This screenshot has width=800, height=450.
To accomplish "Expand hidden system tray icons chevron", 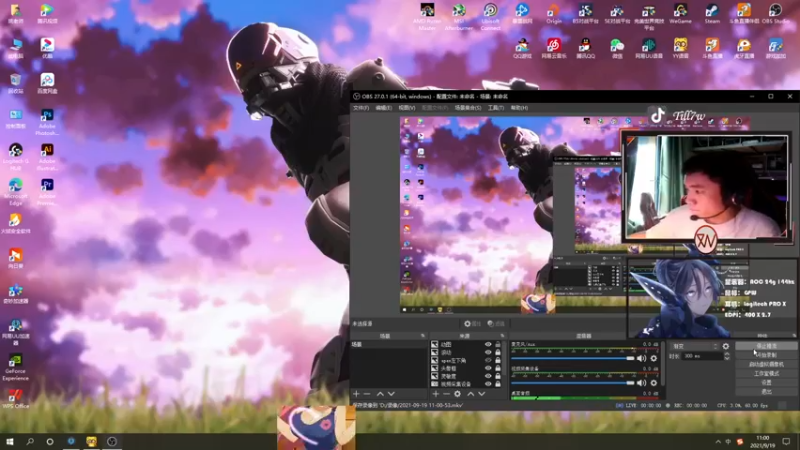I will [718, 442].
